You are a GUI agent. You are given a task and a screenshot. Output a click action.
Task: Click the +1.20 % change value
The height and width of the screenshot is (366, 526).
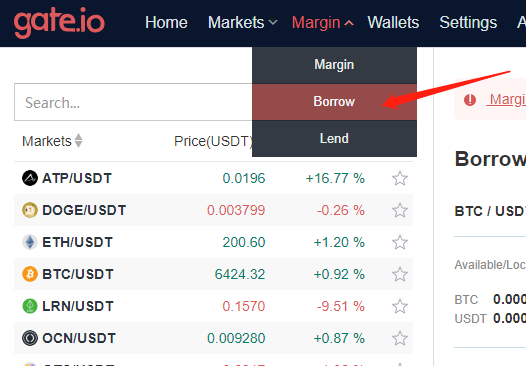[x=339, y=242]
